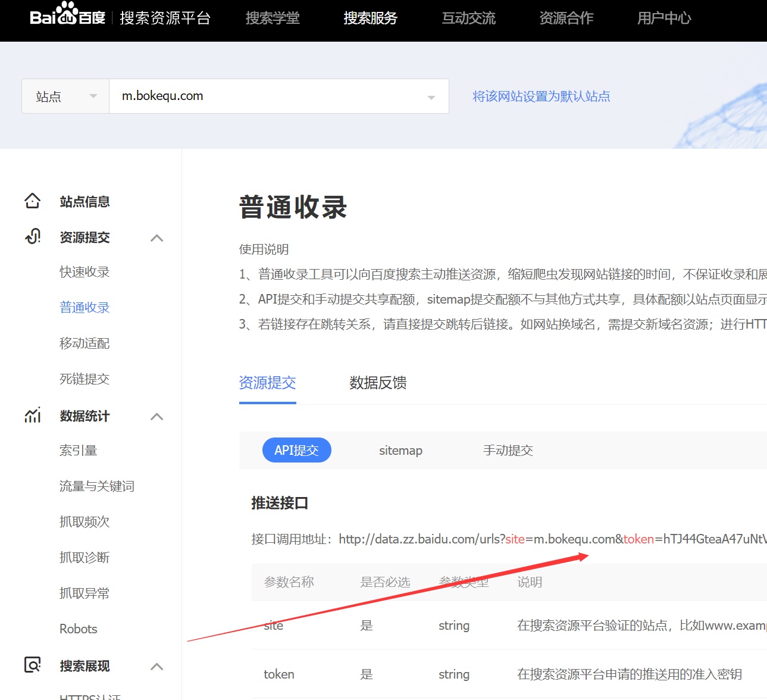The width and height of the screenshot is (767, 700).
Task: Click the Baidu logo in header
Action: click(67, 14)
